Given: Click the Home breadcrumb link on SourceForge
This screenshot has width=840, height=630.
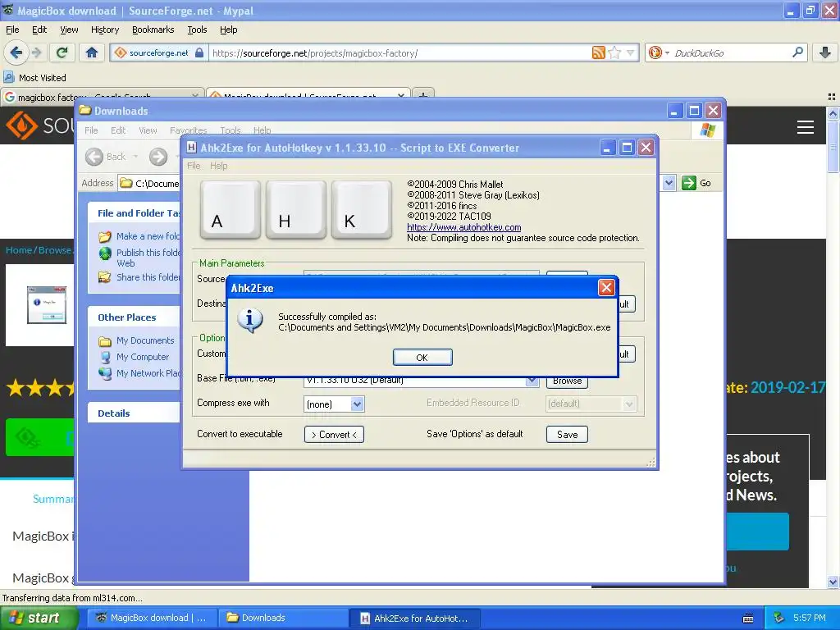Looking at the screenshot, I should [x=19, y=250].
